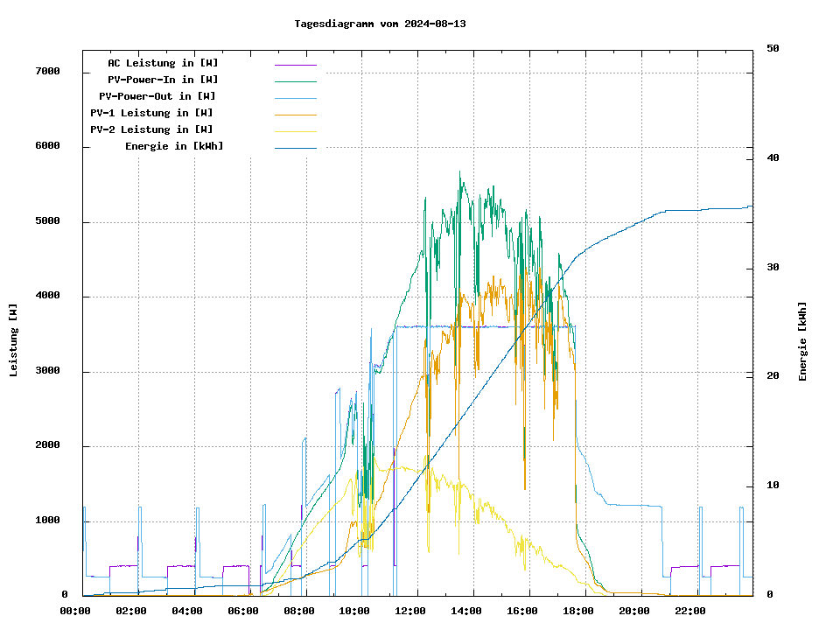Click the 'Energie in [kWh]' legend label
840x630 pixels.
(174, 146)
